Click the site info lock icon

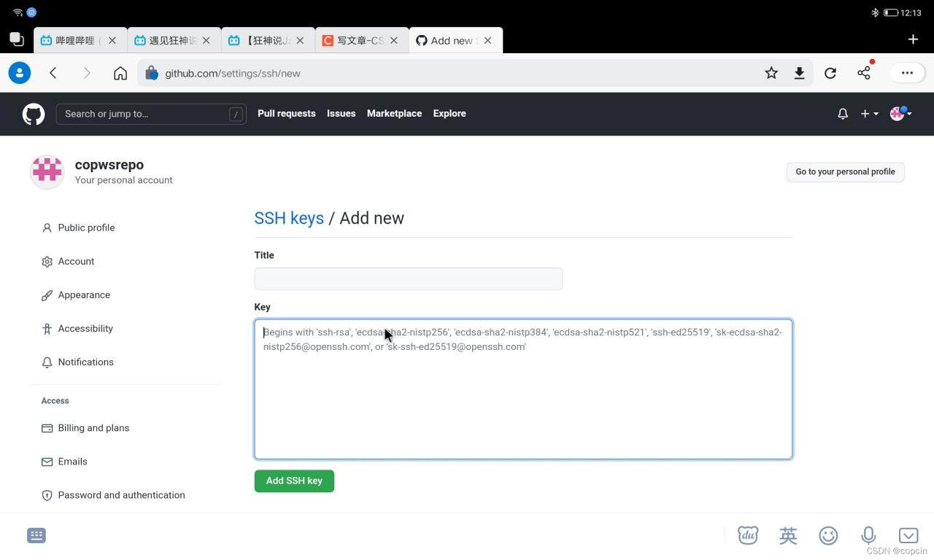pyautogui.click(x=151, y=73)
